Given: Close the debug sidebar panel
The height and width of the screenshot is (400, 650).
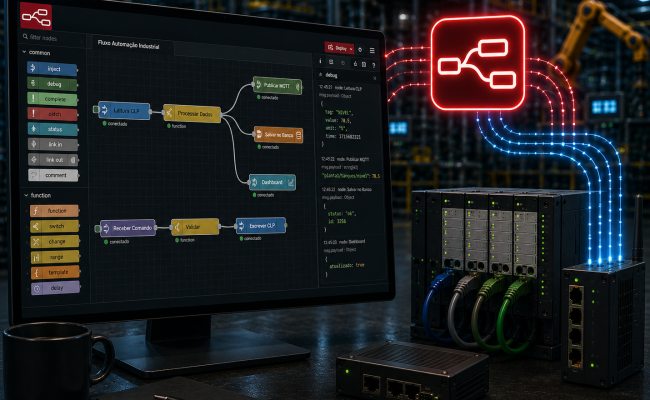Looking at the screenshot, I should (375, 78).
